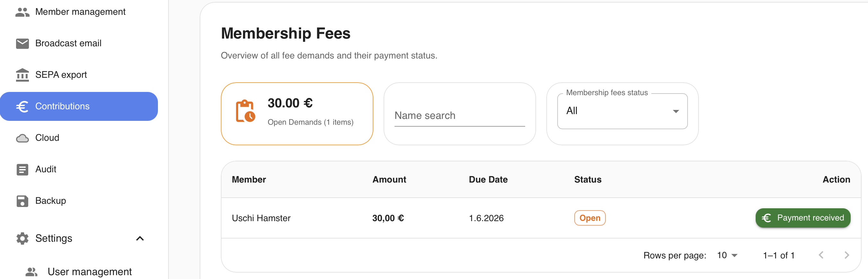Click the Contributions euro icon
Screen dimensions: 868x279
coord(22,107)
